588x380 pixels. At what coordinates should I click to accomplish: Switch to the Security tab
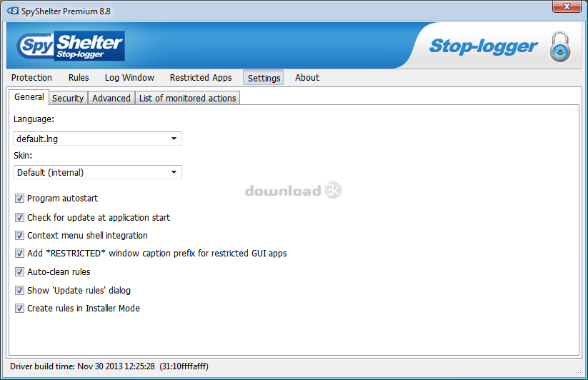point(68,98)
